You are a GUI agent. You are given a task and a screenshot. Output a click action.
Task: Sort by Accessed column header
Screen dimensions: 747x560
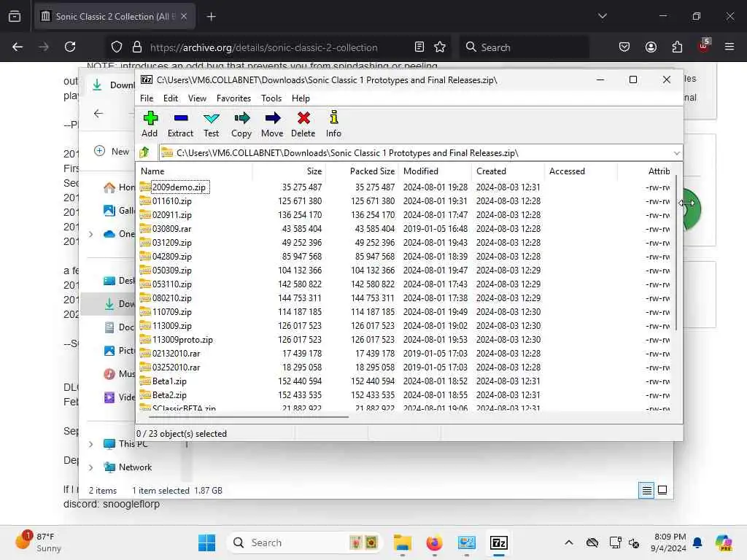[581, 171]
